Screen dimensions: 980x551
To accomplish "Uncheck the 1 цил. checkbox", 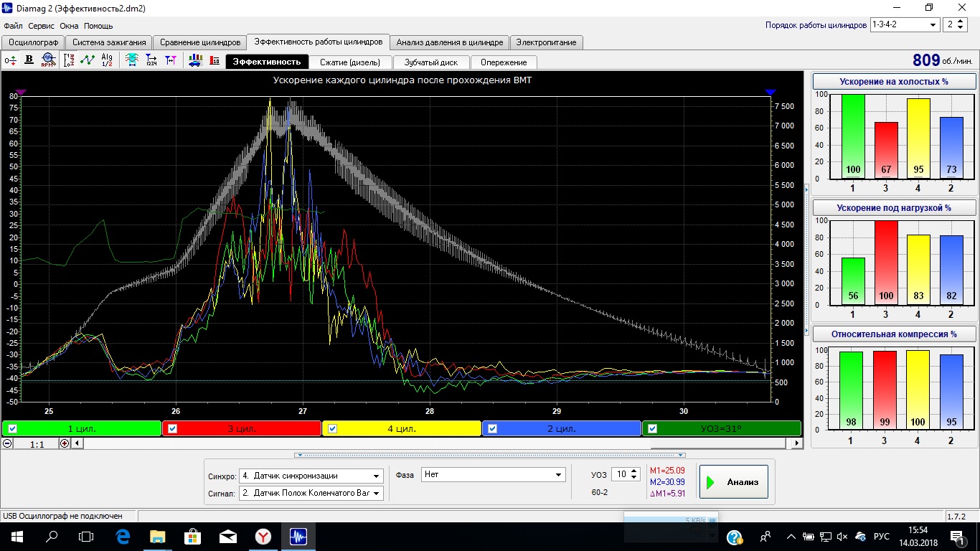I will (x=12, y=429).
